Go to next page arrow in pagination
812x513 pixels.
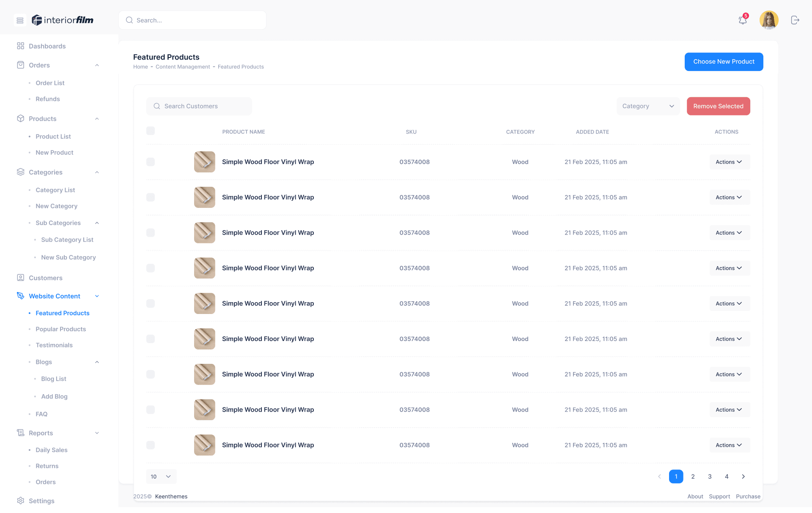tap(743, 477)
